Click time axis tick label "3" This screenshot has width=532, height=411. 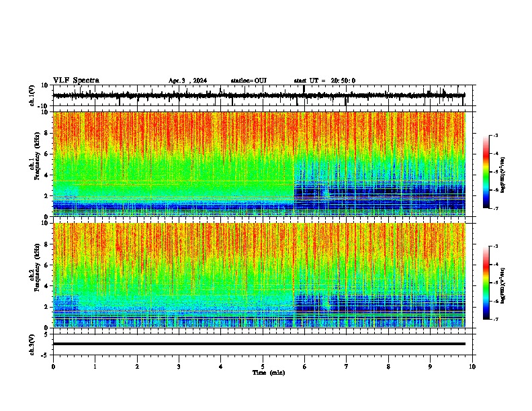click(x=179, y=367)
